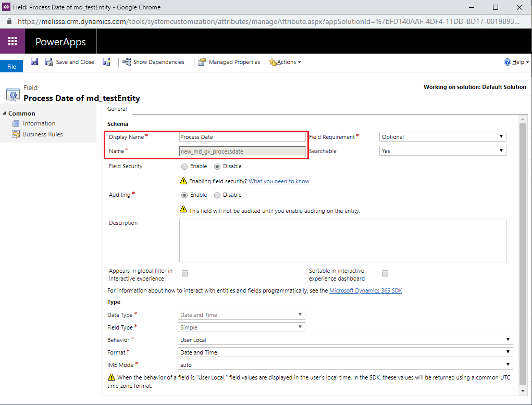The height and width of the screenshot is (405, 532).
Task: Click the Save floppy disk icon
Action: 34,61
